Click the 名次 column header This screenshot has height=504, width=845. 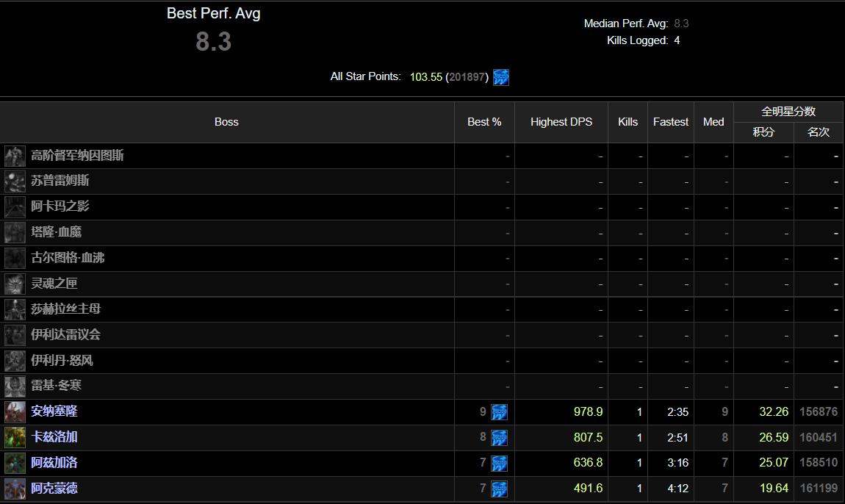click(x=818, y=132)
